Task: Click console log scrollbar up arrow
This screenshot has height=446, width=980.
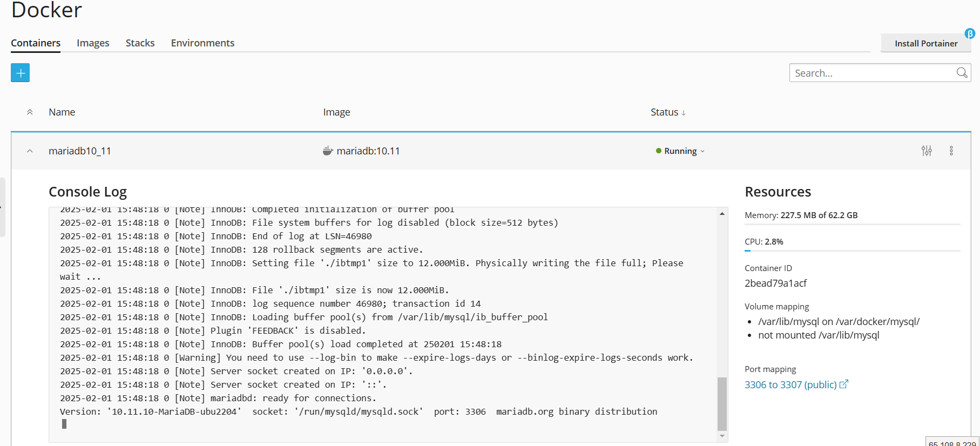Action: pos(722,214)
